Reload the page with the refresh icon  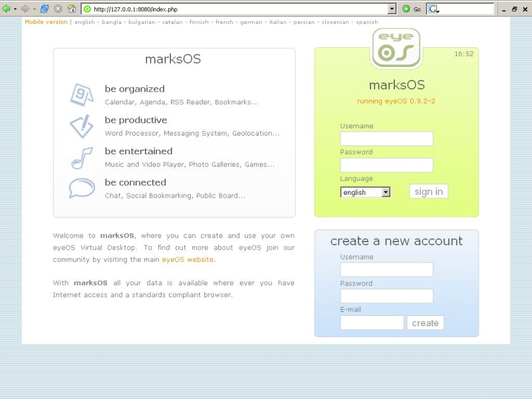(x=44, y=9)
